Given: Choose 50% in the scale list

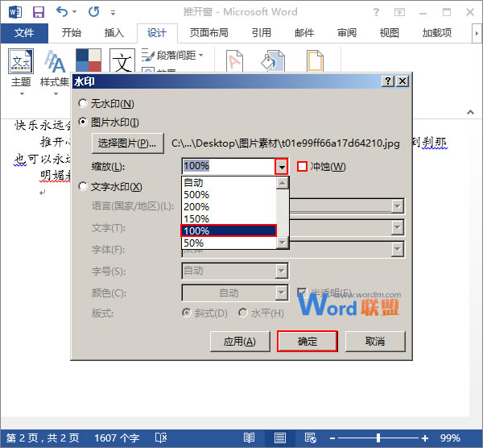Looking at the screenshot, I should [229, 243].
